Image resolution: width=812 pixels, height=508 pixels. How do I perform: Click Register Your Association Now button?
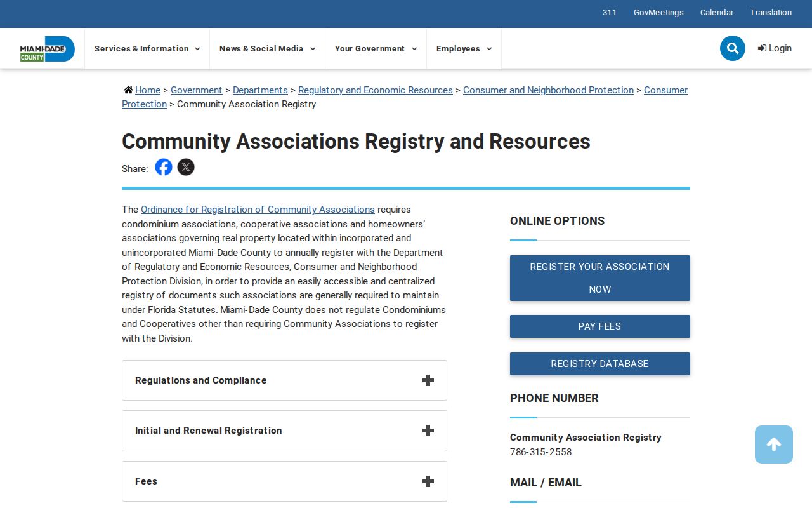tap(600, 278)
